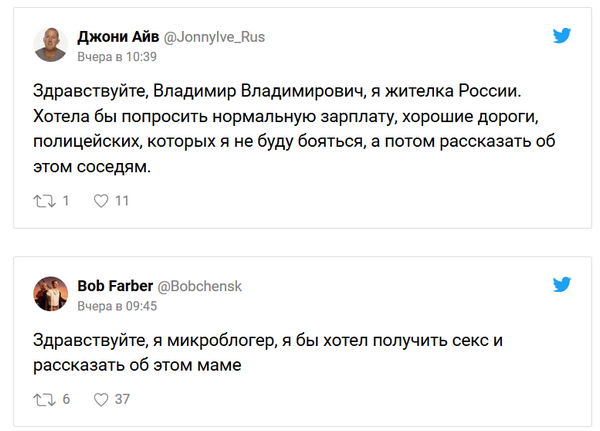Open the timestamp 'Вчера в 10:39'
The width and height of the screenshot is (600, 431).
(x=117, y=56)
